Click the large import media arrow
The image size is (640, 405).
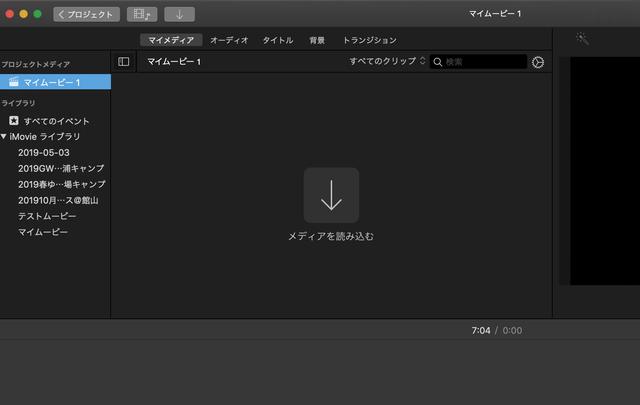pyautogui.click(x=331, y=195)
